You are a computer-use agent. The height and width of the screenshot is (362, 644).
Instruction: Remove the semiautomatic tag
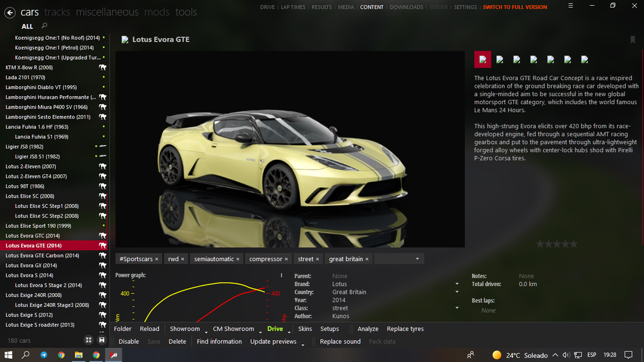tap(237, 259)
